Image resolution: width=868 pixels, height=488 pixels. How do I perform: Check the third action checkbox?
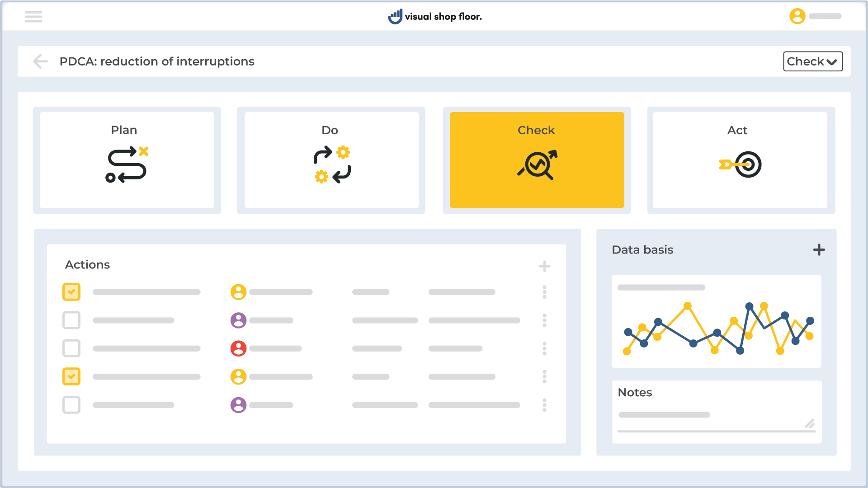[x=71, y=348]
